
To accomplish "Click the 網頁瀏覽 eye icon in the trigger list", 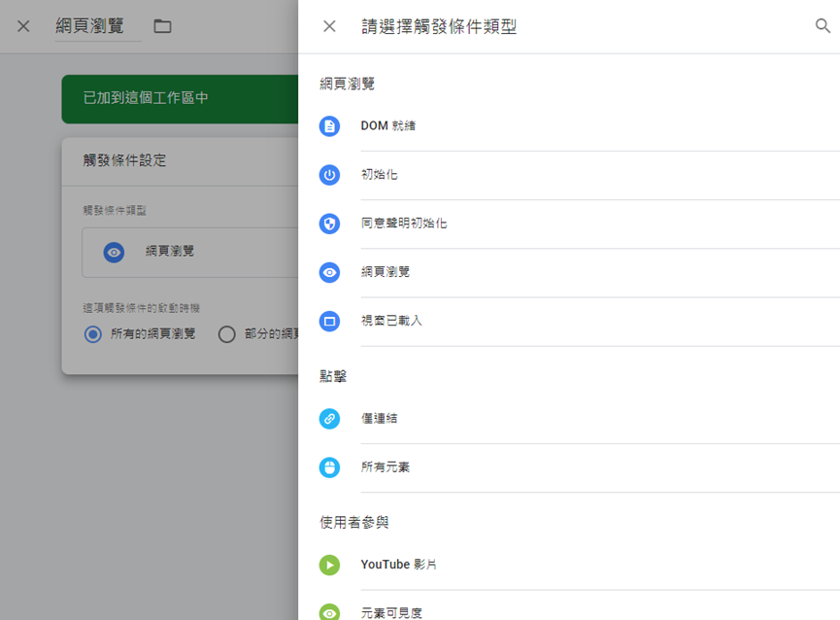I will [329, 272].
